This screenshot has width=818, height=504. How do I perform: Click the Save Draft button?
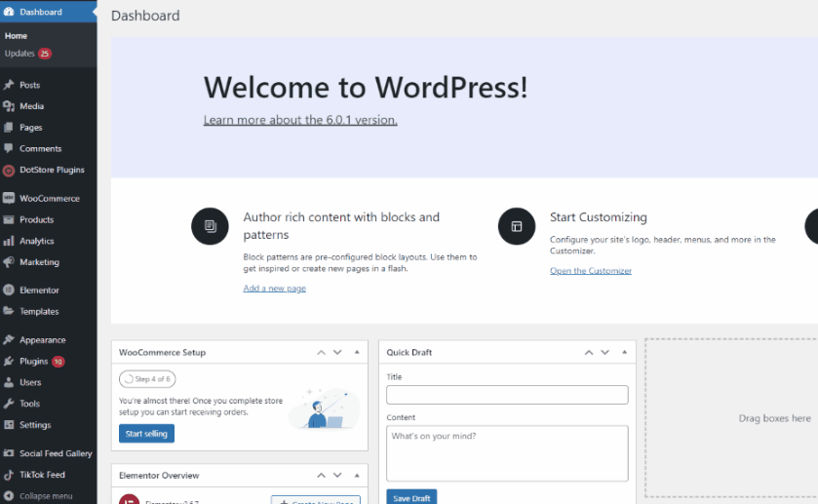tap(411, 497)
